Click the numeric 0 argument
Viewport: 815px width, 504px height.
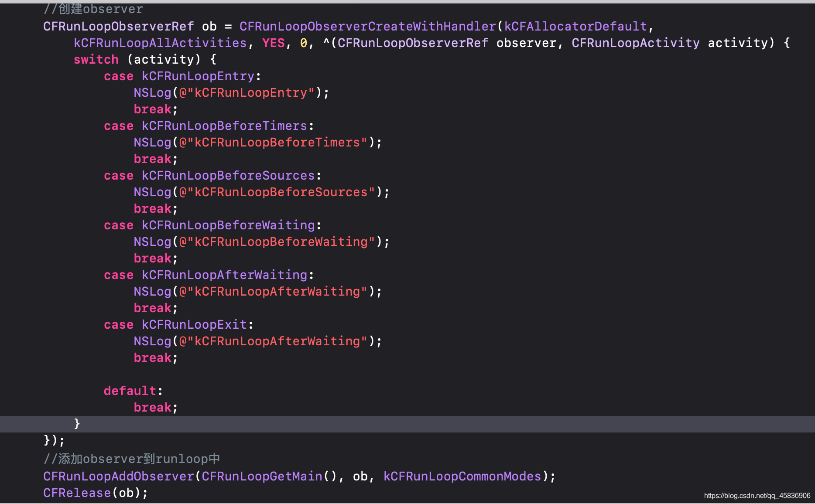pos(304,43)
